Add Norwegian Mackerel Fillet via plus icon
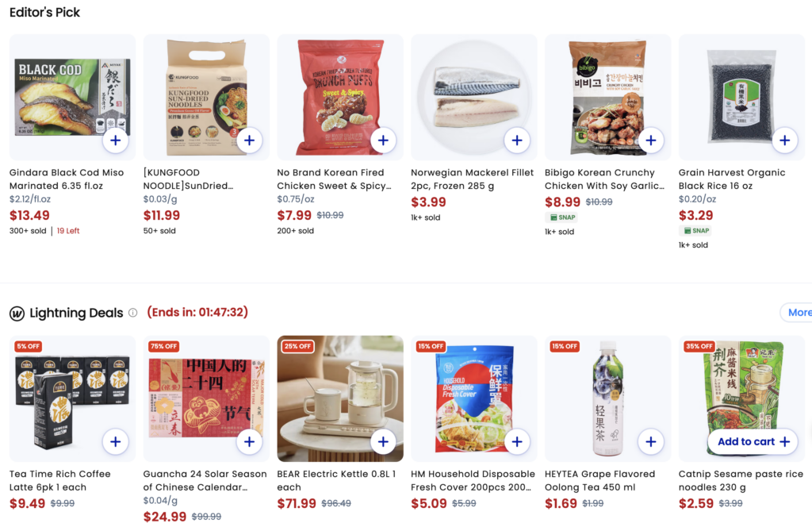This screenshot has height=527, width=812. pos(517,140)
